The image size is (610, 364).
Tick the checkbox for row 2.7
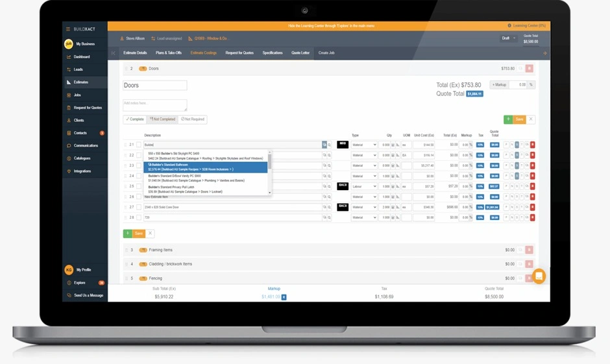pyautogui.click(x=138, y=207)
